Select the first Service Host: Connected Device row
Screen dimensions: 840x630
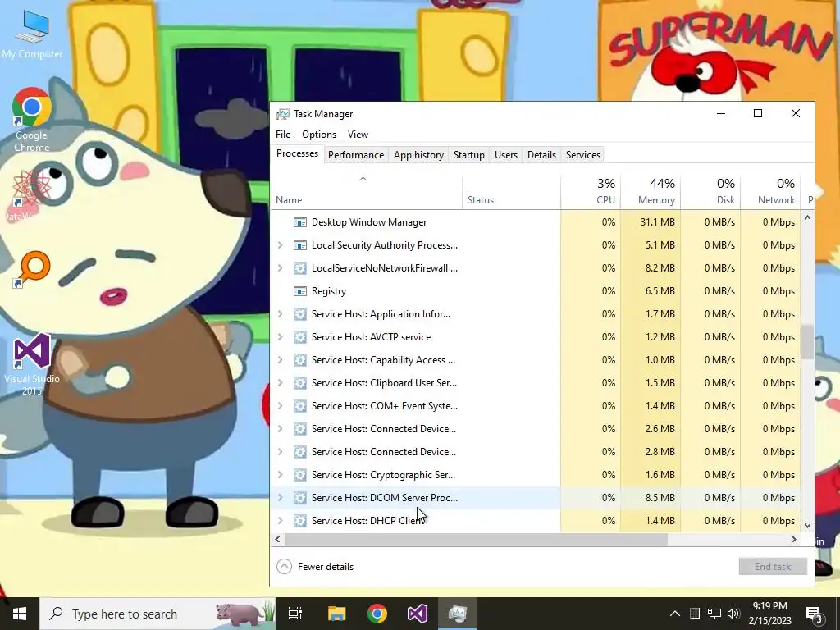pos(535,429)
